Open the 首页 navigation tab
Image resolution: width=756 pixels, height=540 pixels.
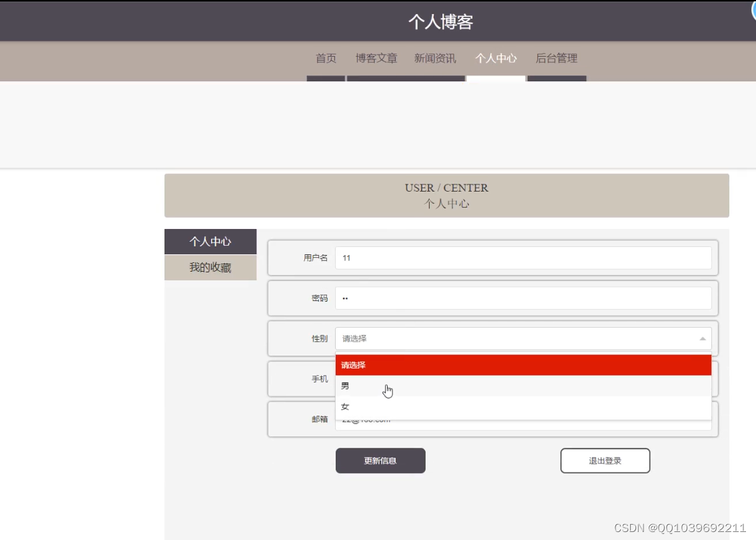(326, 59)
